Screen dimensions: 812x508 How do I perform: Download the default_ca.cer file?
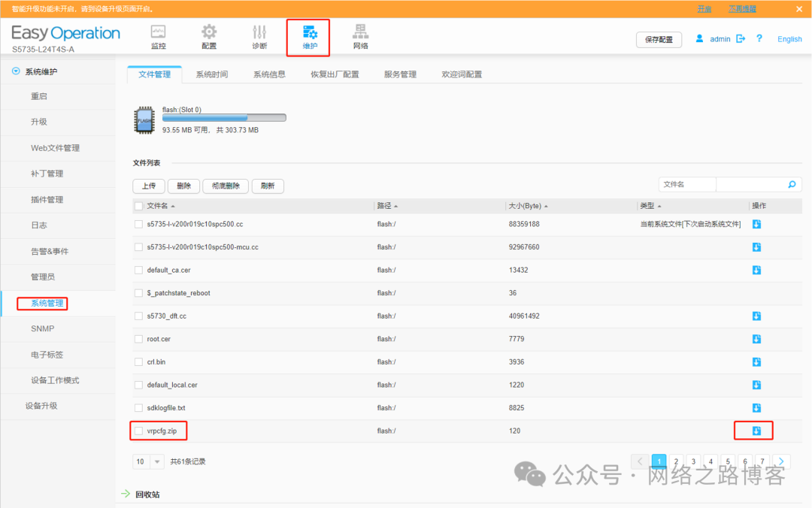point(756,270)
